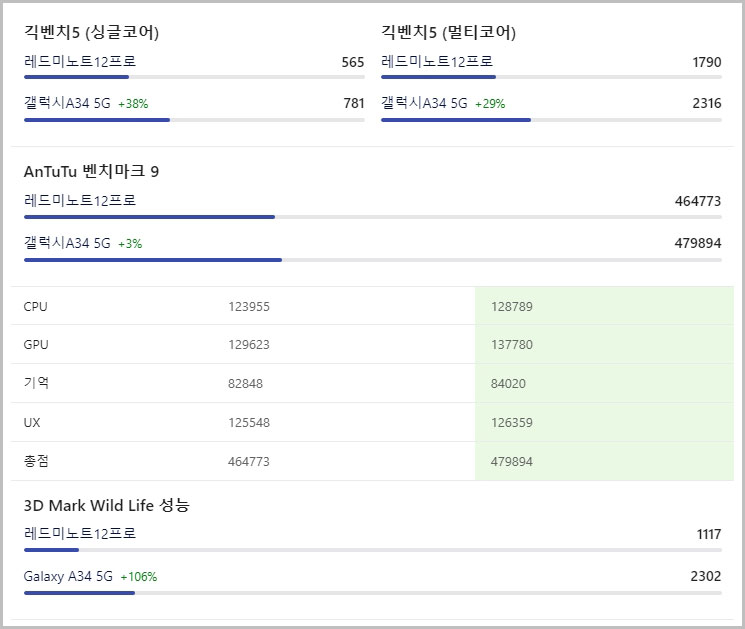Open the Galaxy A34 5G link
745x629 pixels.
68,576
